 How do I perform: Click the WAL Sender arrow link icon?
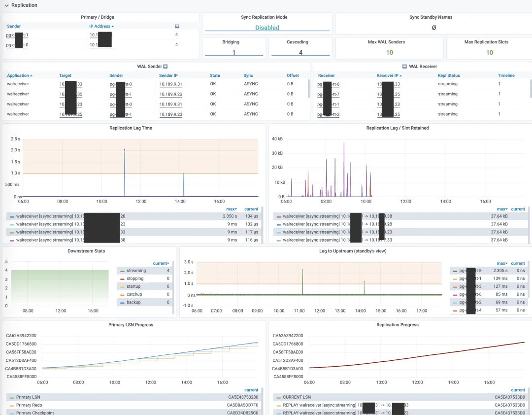165,66
